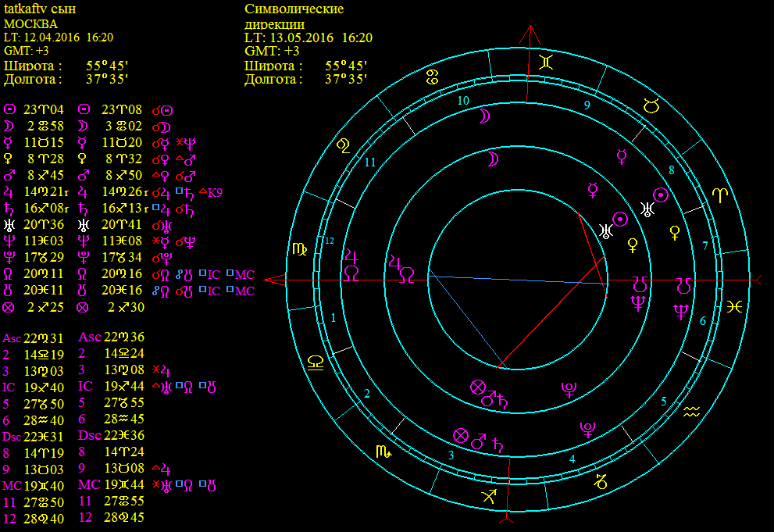Select the Scorpio glyph on the outer ring
This screenshot has height=532, width=774.
[383, 451]
